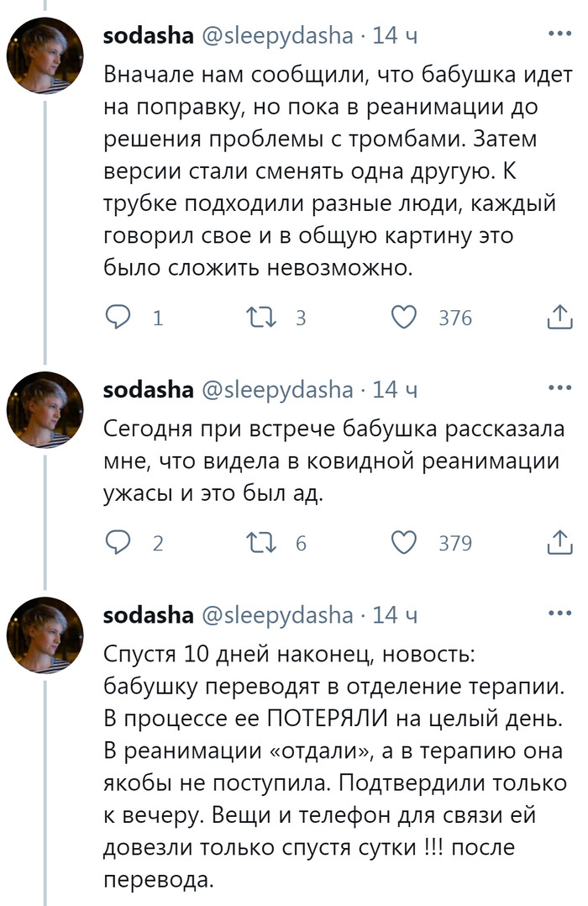
Task: Retweet the first tweet with 3 retweets
Action: 252,318
